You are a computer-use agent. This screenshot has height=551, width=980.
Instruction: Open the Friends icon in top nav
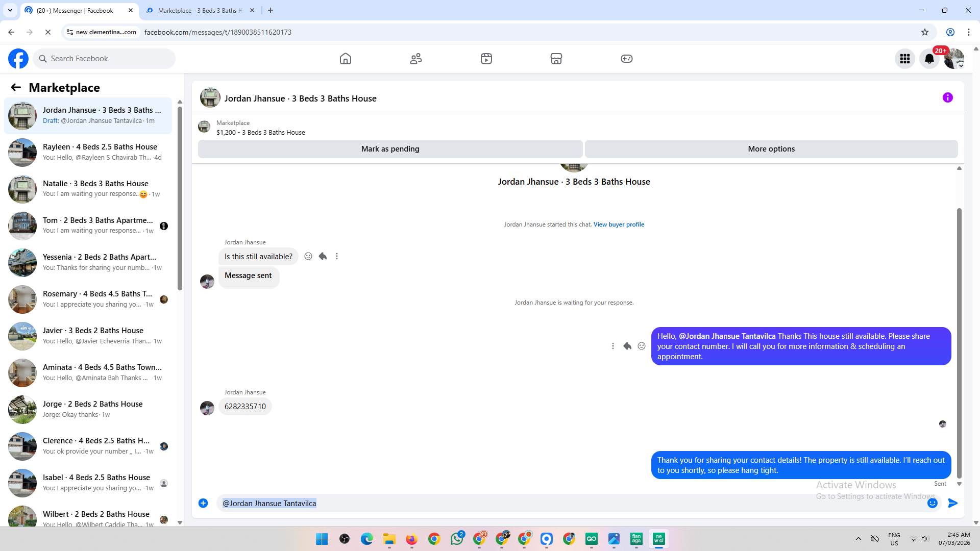[x=416, y=59]
